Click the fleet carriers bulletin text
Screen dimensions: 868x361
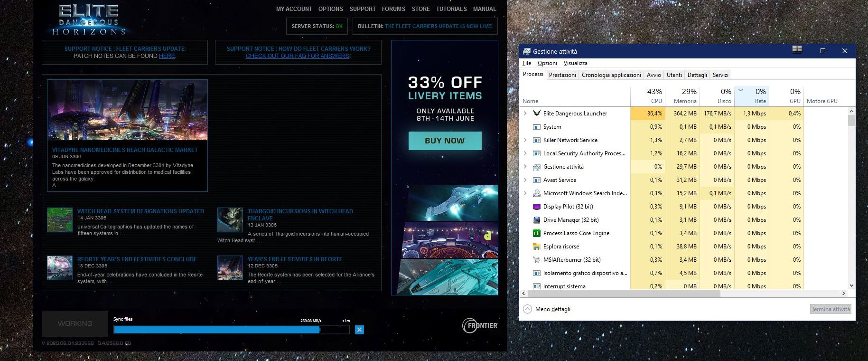point(439,26)
